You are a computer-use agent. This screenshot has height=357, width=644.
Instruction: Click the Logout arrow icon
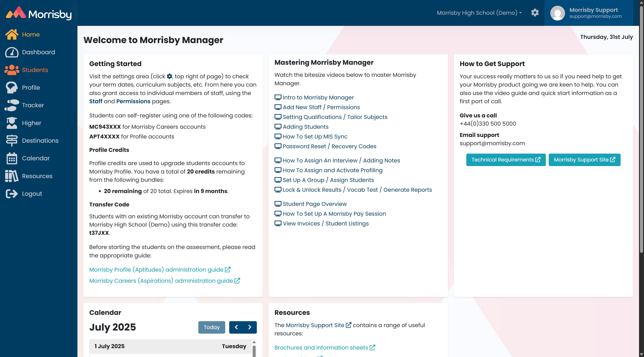tap(12, 194)
